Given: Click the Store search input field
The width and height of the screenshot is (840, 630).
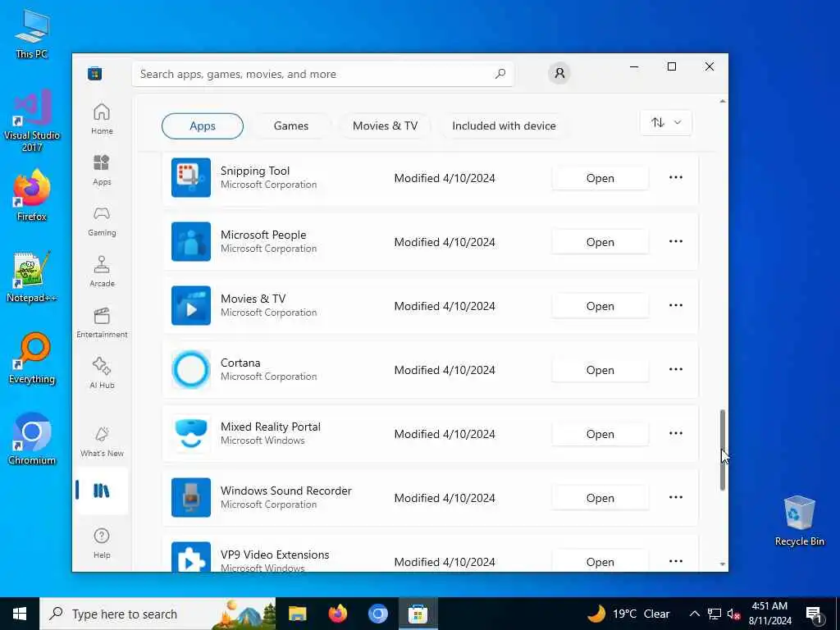Looking at the screenshot, I should tap(322, 74).
